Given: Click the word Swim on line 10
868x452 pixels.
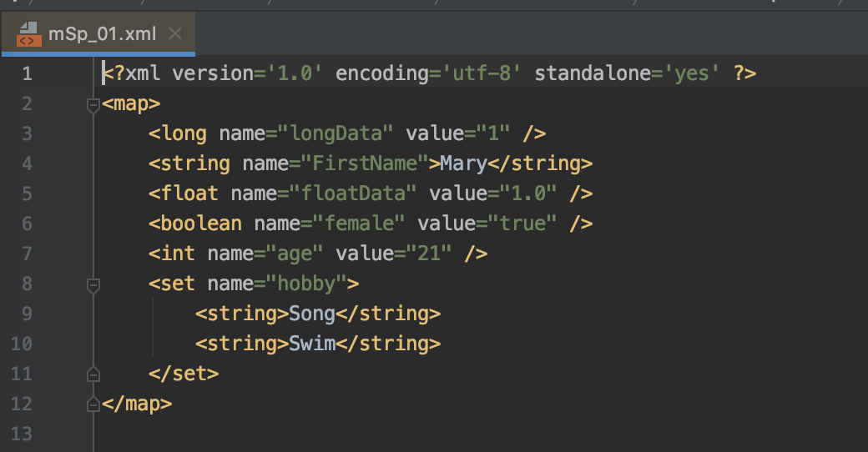Looking at the screenshot, I should (312, 344).
